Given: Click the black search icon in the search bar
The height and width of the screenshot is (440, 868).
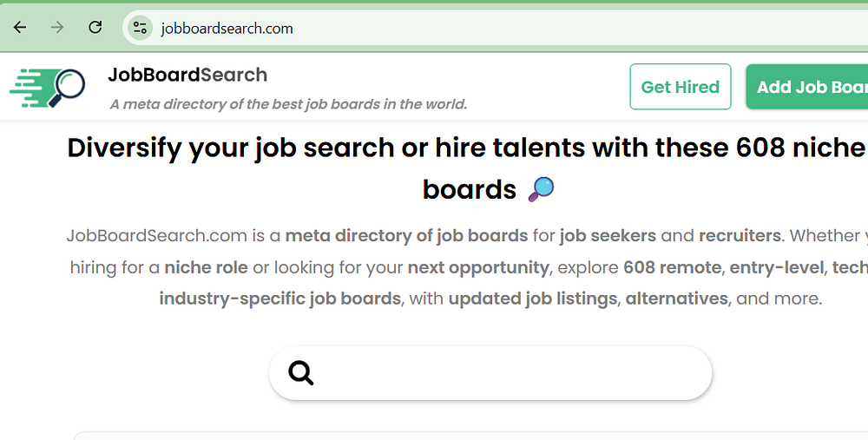Looking at the screenshot, I should tap(300, 373).
